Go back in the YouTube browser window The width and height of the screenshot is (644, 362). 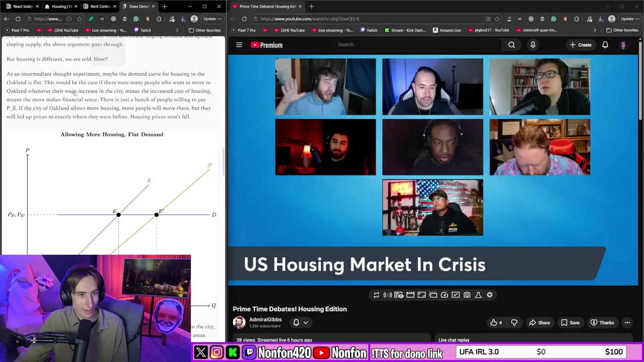233,19
